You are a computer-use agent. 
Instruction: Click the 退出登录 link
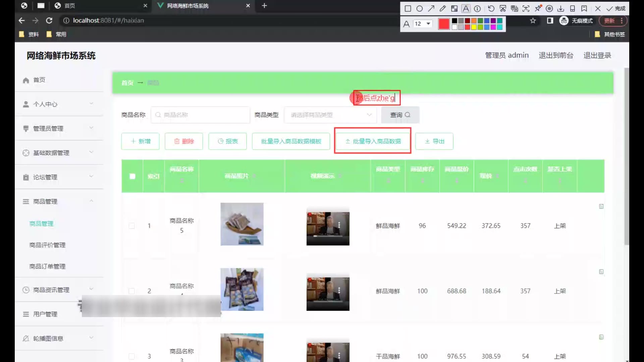click(597, 55)
